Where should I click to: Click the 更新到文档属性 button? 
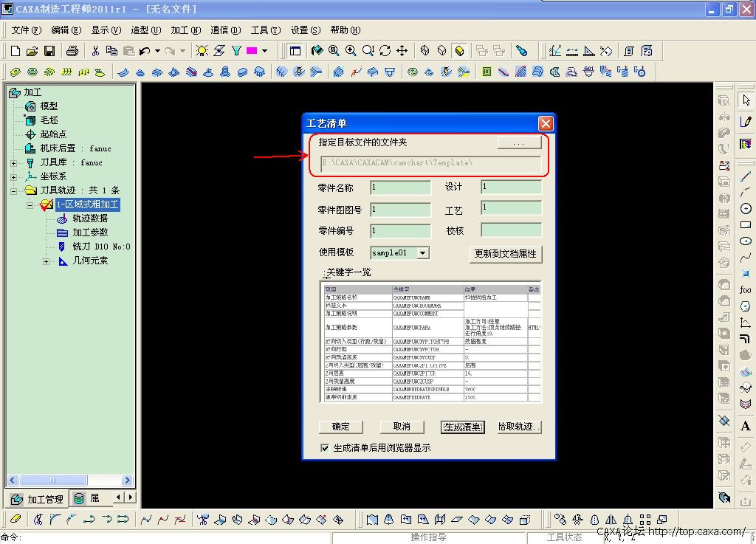tap(506, 254)
